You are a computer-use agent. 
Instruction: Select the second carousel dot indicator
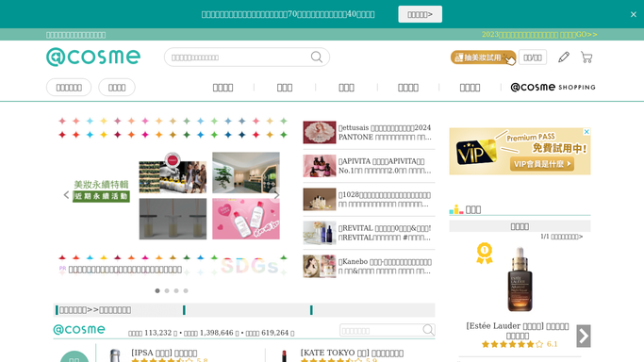tap(167, 290)
